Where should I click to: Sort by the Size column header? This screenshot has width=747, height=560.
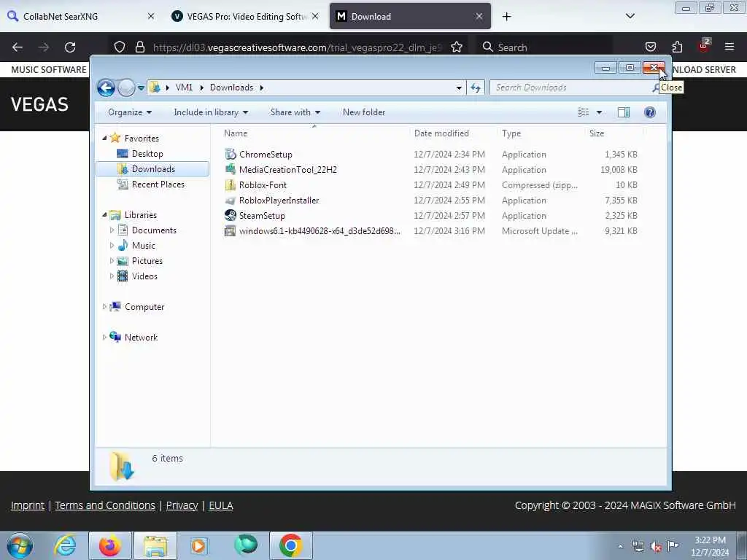coord(597,134)
